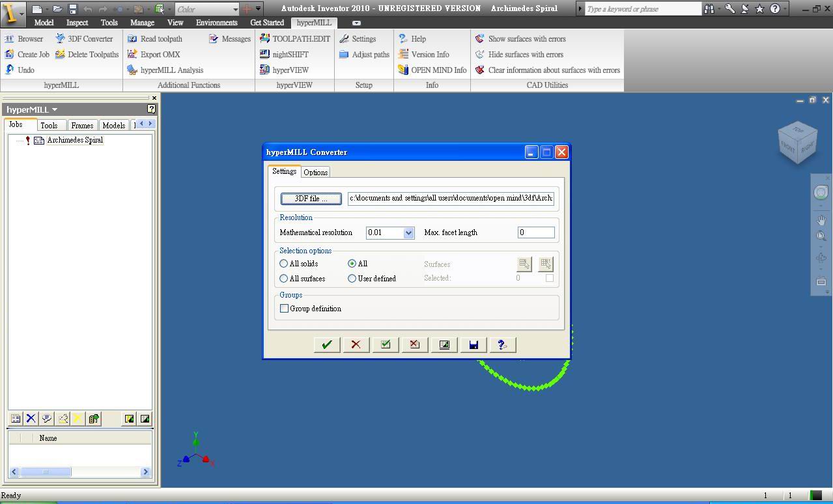
Task: Expand the hyperMILL browser panel dropdown
Action: [x=55, y=109]
